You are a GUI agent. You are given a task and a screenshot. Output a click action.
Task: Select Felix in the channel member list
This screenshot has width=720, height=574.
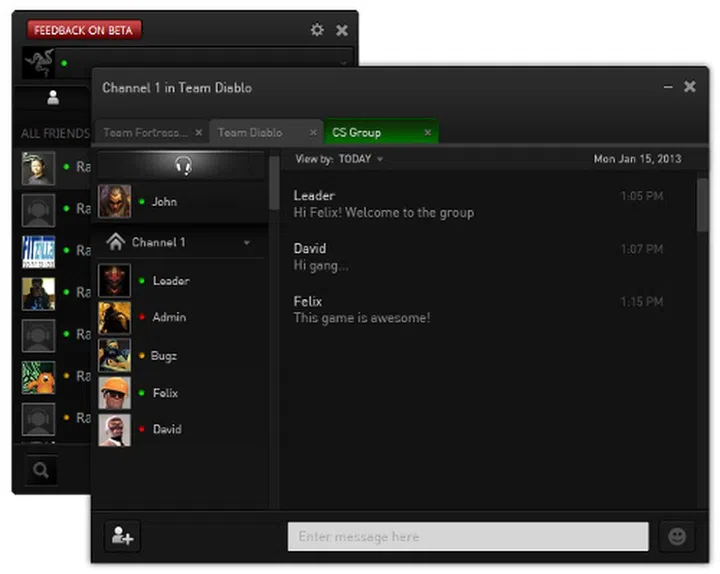(x=165, y=393)
